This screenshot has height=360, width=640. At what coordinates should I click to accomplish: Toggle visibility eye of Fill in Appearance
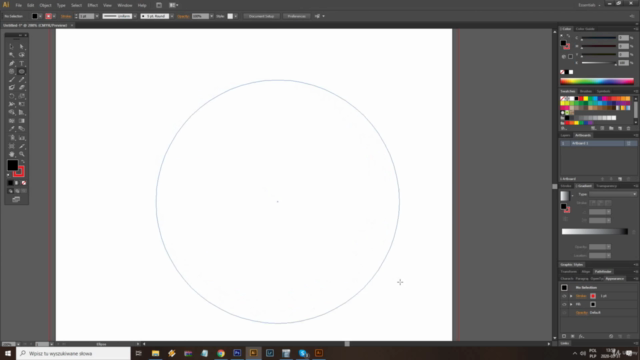pos(564,304)
